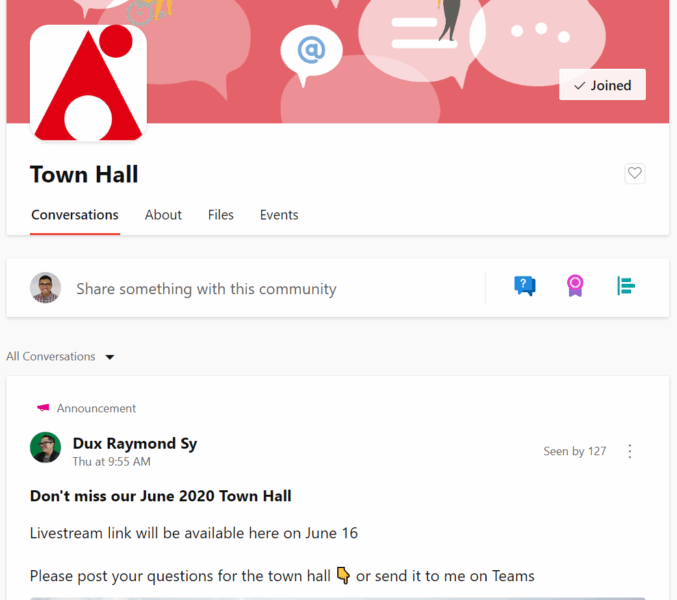View who's in 'Seen by 127'
The image size is (677, 600).
(x=574, y=451)
